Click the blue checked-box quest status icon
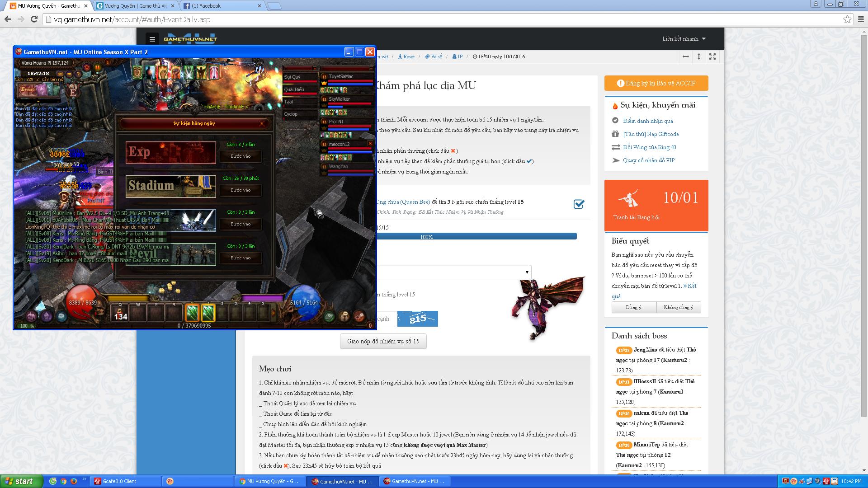The height and width of the screenshot is (488, 868). 579,204
